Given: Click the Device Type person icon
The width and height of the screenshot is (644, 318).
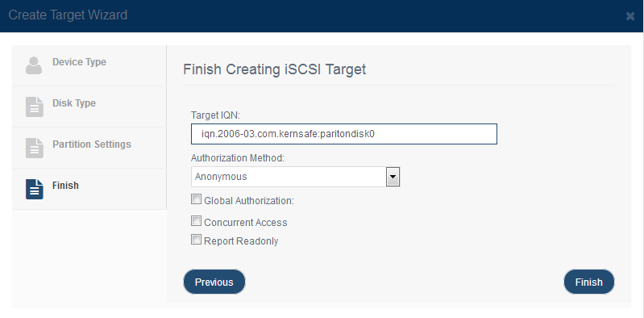Looking at the screenshot, I should tap(34, 66).
